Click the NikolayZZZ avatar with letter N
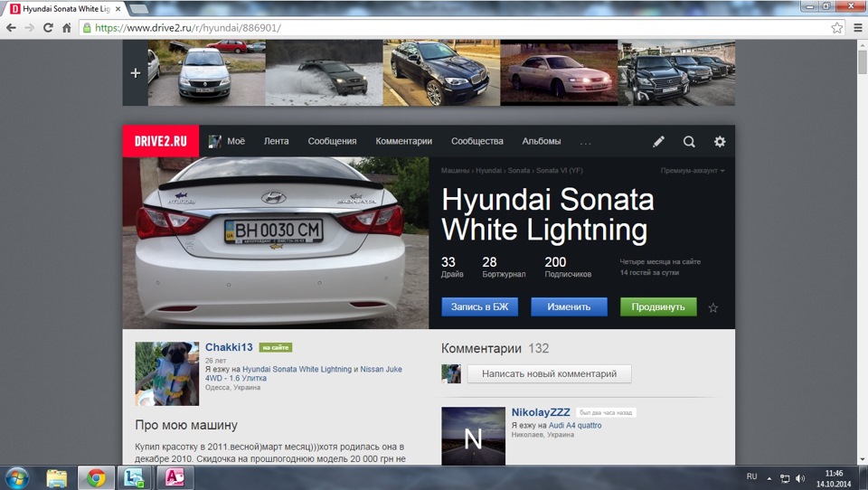This screenshot has height=490, width=868. click(x=473, y=437)
